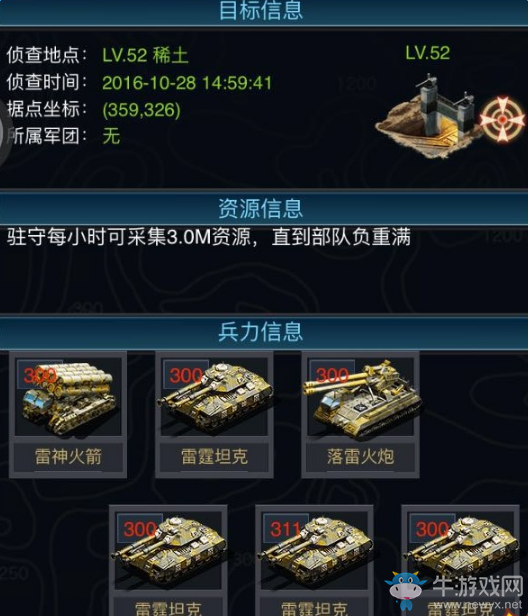Choose the 落雷火炮 artillery unit
Screen dimensions: 528x616
[360, 414]
